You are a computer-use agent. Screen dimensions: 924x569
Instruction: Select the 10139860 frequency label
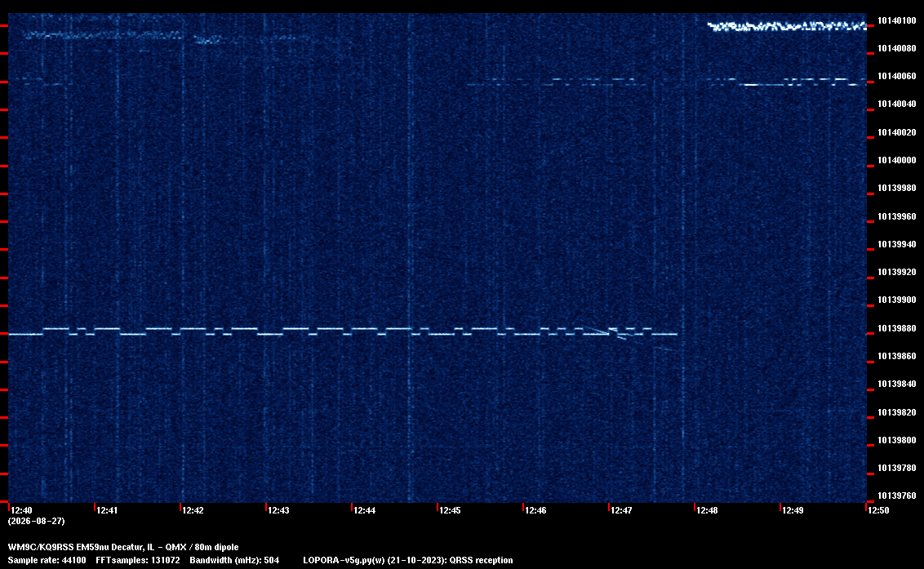coord(897,356)
